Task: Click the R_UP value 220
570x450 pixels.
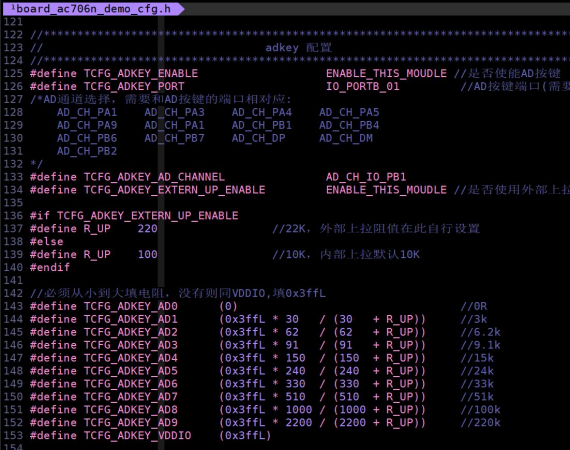Action: [148, 229]
